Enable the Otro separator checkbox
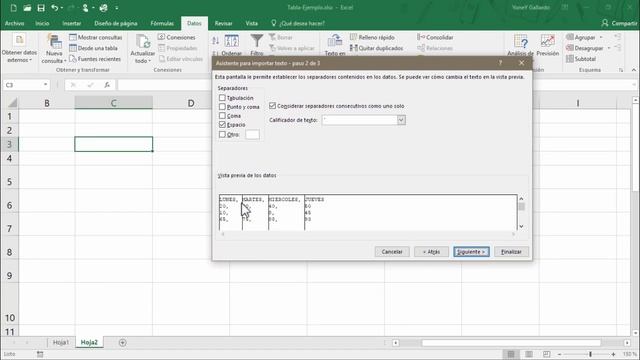The height and width of the screenshot is (360, 640). [x=222, y=134]
